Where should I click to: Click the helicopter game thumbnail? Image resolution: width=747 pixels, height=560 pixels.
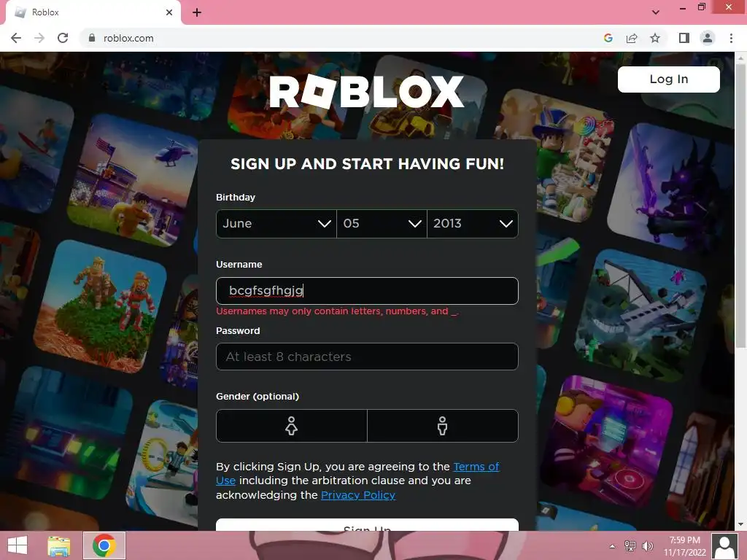135,181
